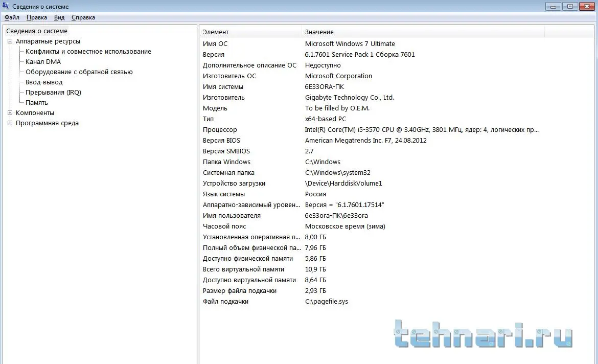This screenshot has height=364, width=598.
Task: Click the To be filled by O.E.M. value
Action: (x=337, y=108)
